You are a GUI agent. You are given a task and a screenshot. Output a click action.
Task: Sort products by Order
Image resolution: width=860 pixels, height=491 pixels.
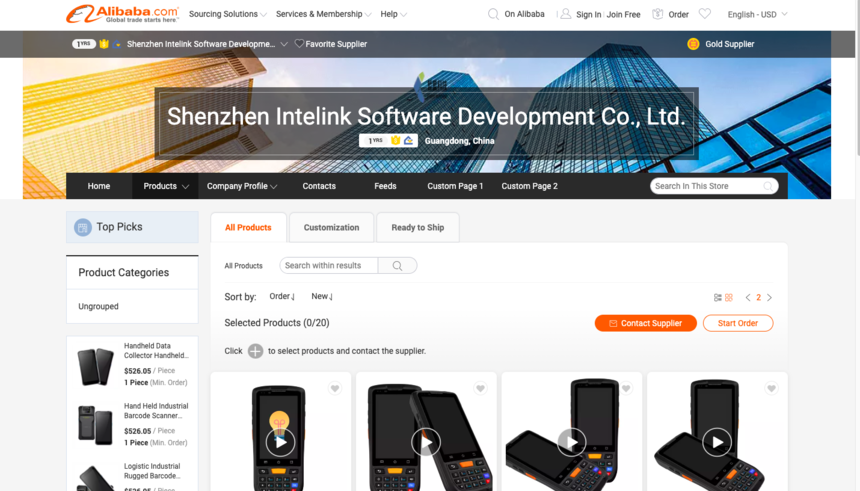[x=282, y=296]
